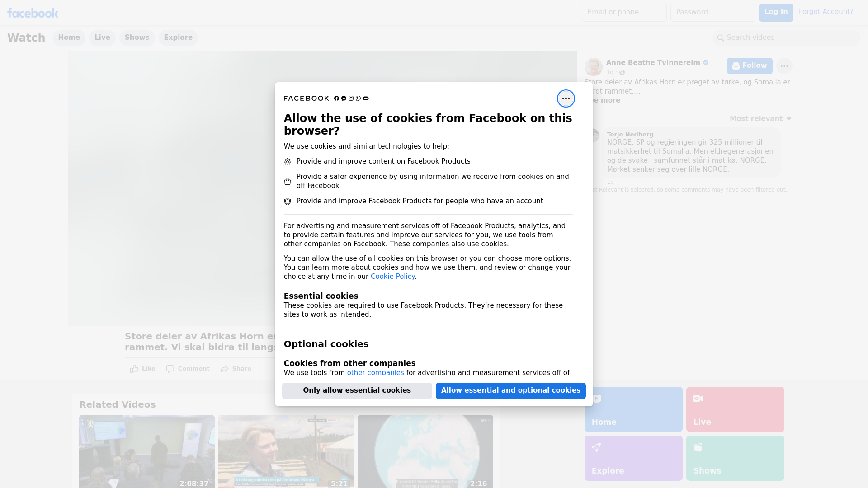Click the 1d timestamp under Terje Nedberg's comment
This screenshot has width=868, height=488.
[x=610, y=182]
